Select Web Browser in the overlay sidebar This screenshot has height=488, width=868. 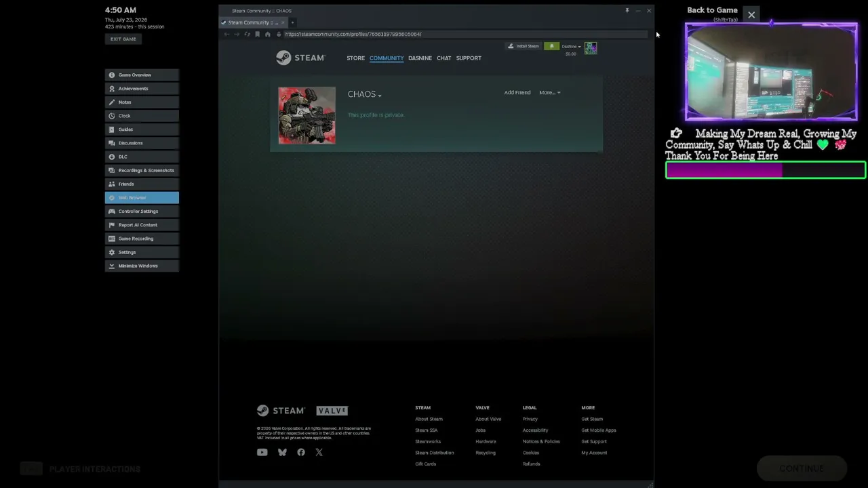click(x=142, y=197)
